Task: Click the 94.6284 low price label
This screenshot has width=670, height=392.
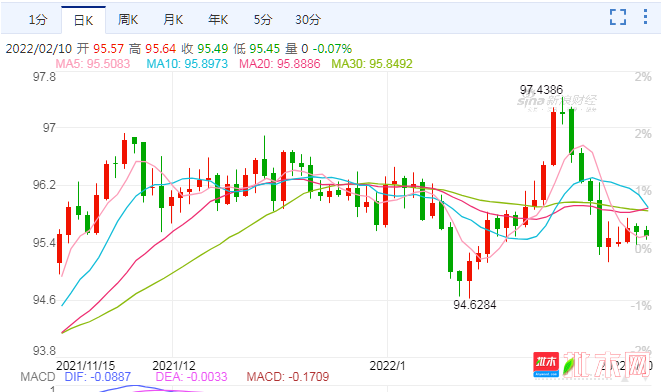Action: (x=474, y=305)
